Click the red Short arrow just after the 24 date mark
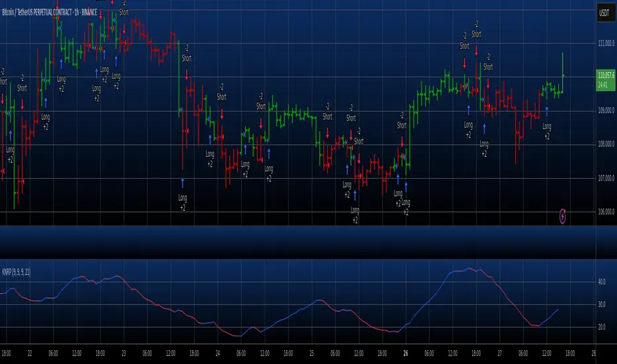Image resolution: width=617 pixels, height=364 pixels. click(x=222, y=114)
